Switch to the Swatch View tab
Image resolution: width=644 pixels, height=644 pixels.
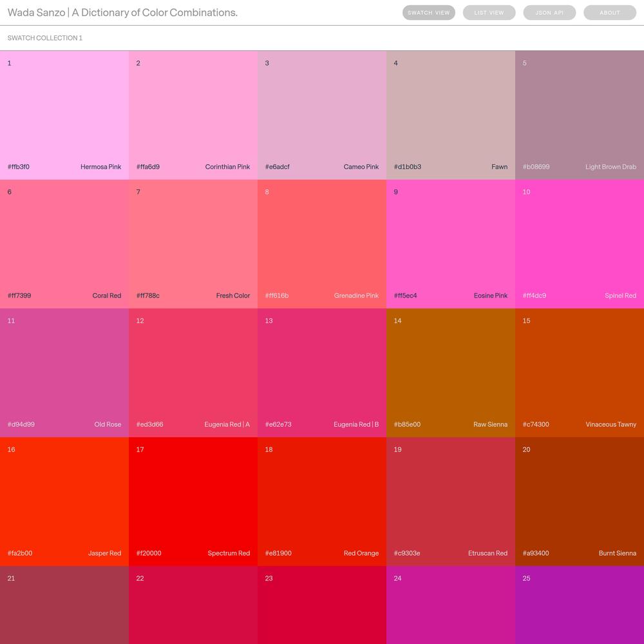[428, 13]
